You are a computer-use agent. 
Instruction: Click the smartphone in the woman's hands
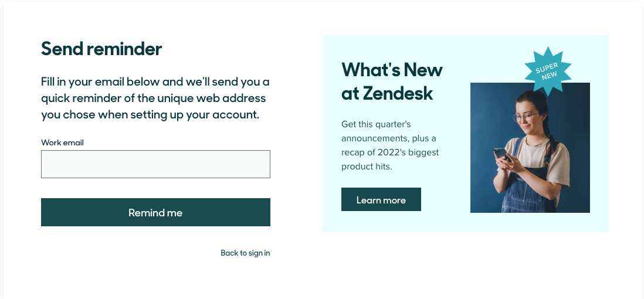pos(500,154)
